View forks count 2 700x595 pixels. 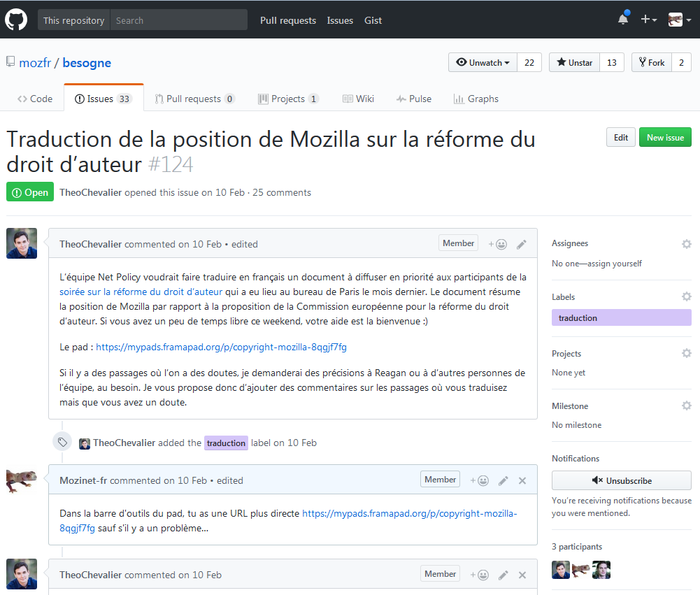pyautogui.click(x=681, y=62)
